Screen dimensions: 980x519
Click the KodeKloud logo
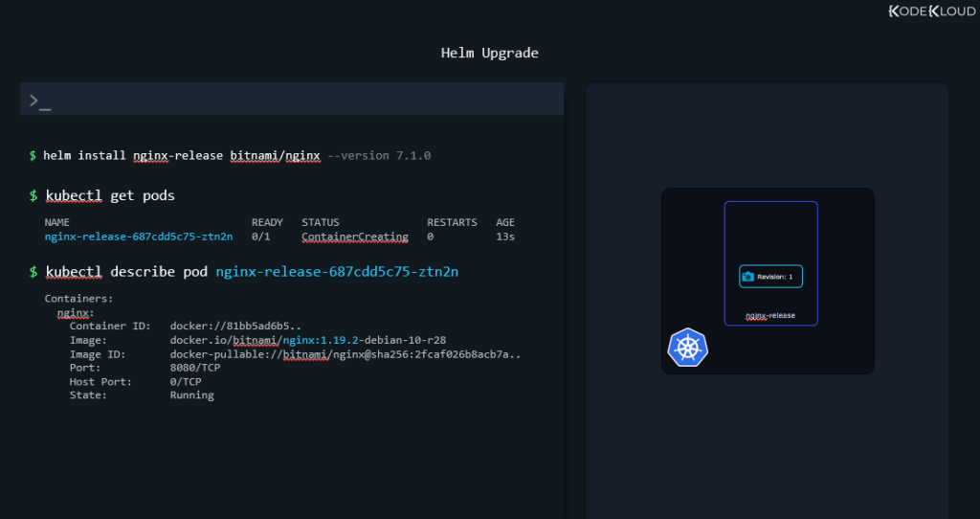tap(932, 11)
